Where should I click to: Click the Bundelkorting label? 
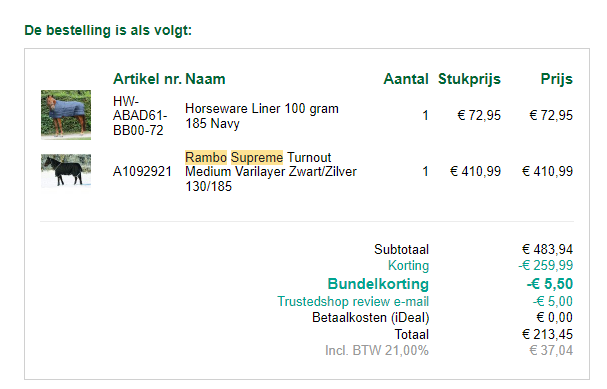[x=378, y=284]
